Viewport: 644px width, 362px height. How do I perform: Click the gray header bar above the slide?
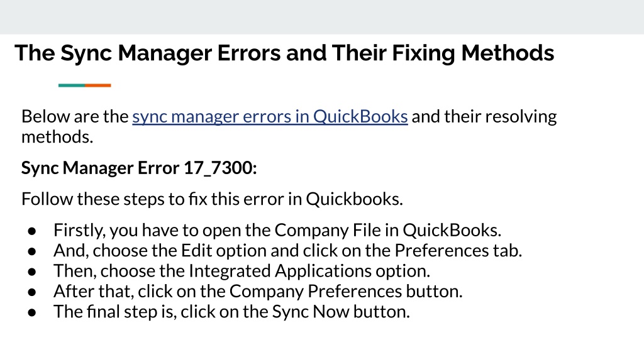322,17
